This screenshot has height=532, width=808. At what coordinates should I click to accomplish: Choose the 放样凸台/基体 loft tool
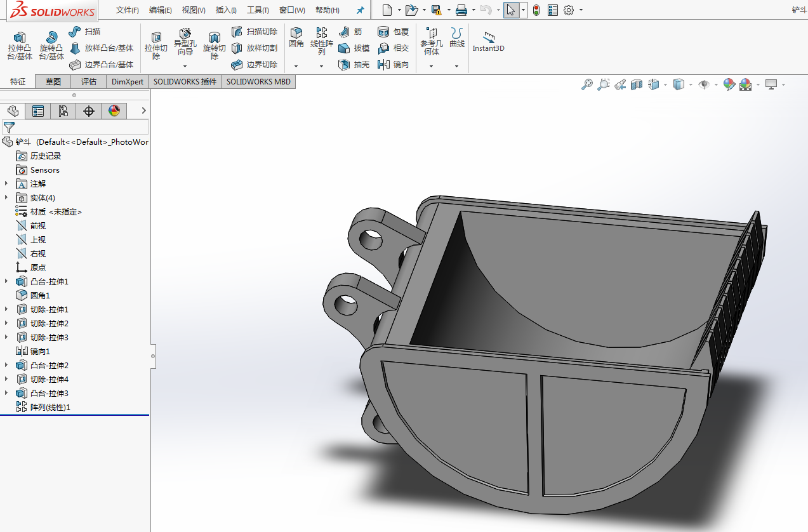click(x=102, y=48)
